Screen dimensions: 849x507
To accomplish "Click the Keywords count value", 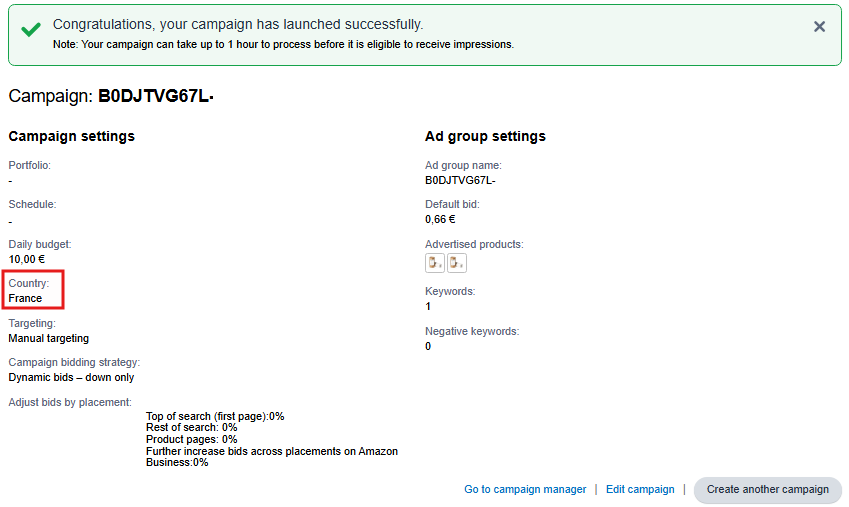I will click(428, 306).
